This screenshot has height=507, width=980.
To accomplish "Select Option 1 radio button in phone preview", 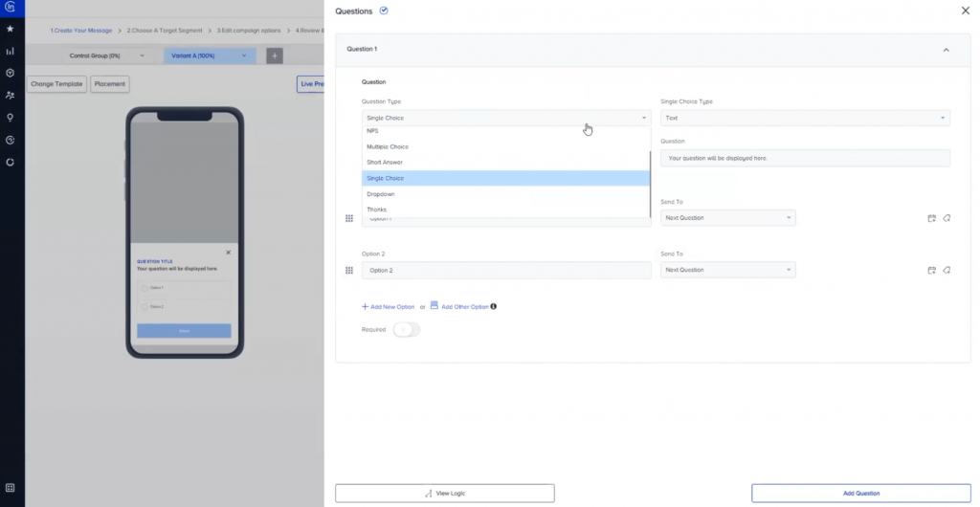I will (x=145, y=288).
